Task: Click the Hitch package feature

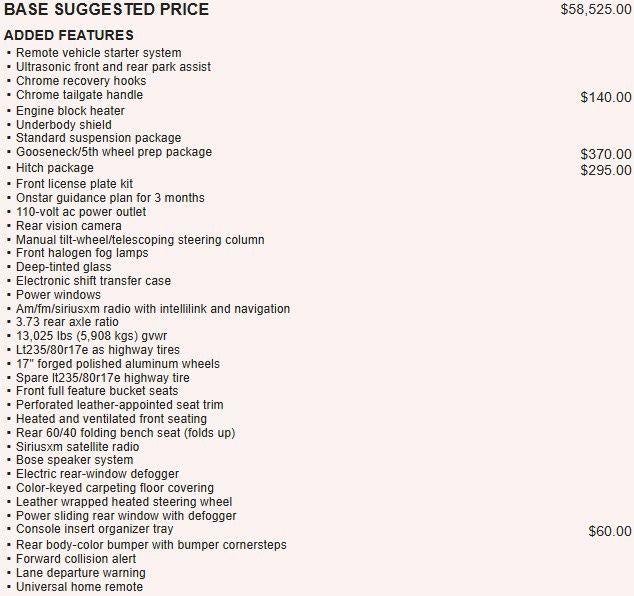Action: 55,168
